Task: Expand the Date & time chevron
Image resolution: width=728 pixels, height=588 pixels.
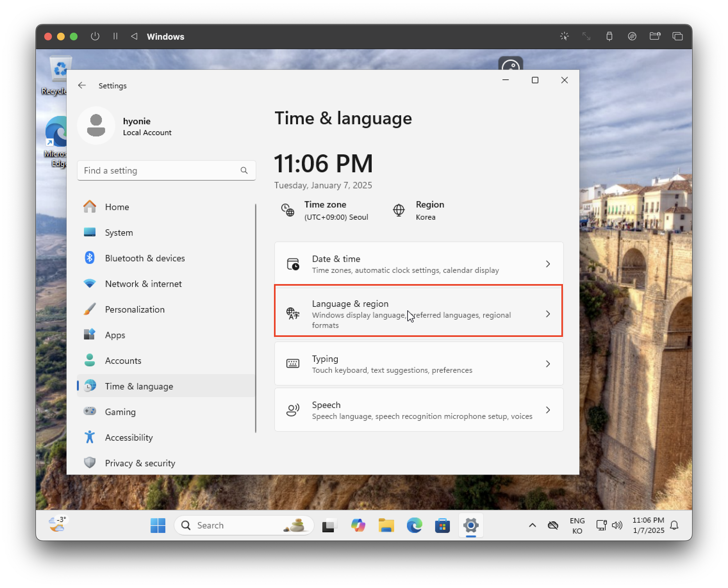Action: [x=548, y=264]
